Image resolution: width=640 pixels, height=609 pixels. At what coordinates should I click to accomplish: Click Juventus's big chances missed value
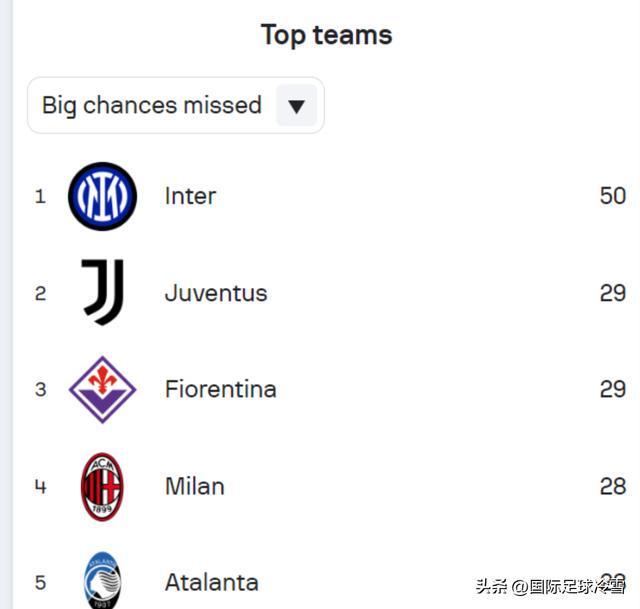612,293
